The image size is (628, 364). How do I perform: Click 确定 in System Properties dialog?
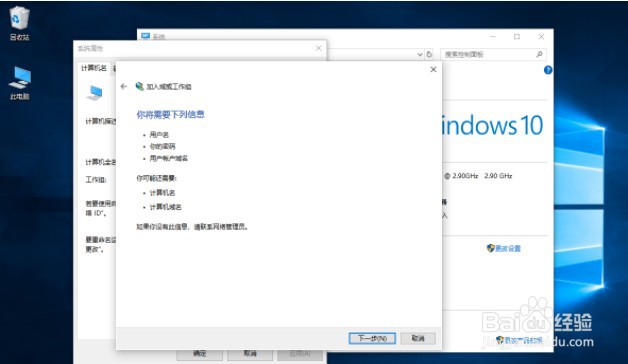pos(199,354)
